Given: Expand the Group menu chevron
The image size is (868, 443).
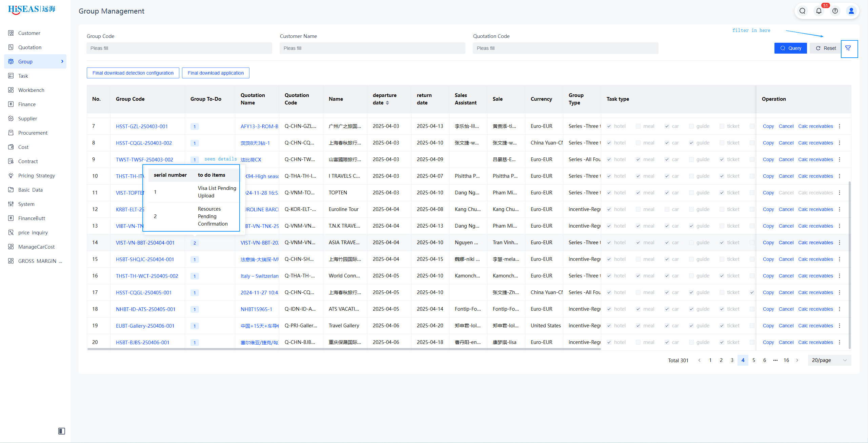Looking at the screenshot, I should 62,61.
